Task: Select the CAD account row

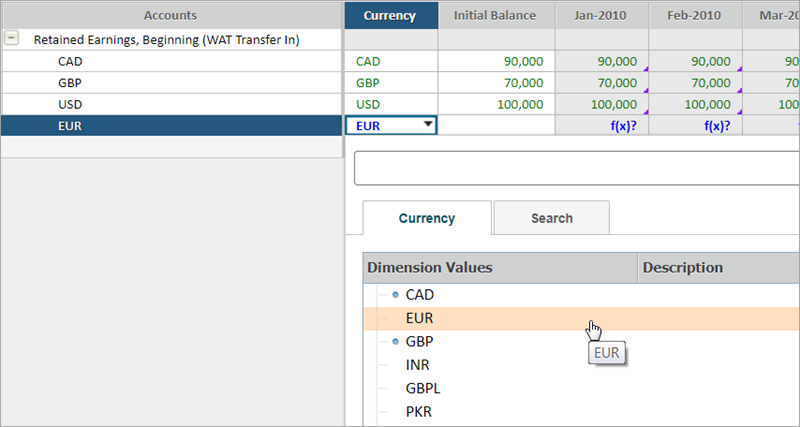Action: (171, 61)
